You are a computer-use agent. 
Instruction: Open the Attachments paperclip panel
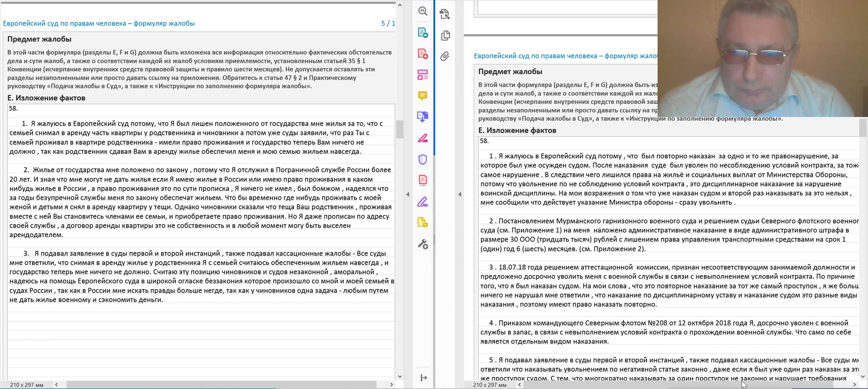point(445,57)
